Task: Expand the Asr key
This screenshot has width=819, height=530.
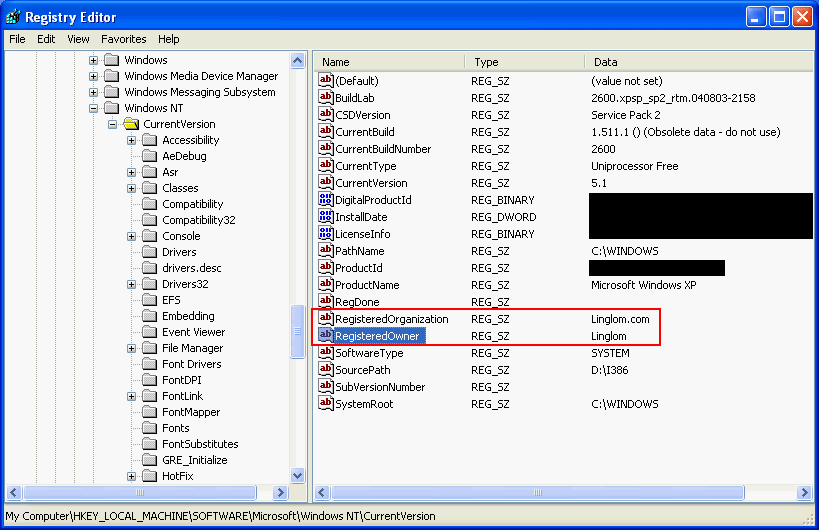Action: (132, 172)
